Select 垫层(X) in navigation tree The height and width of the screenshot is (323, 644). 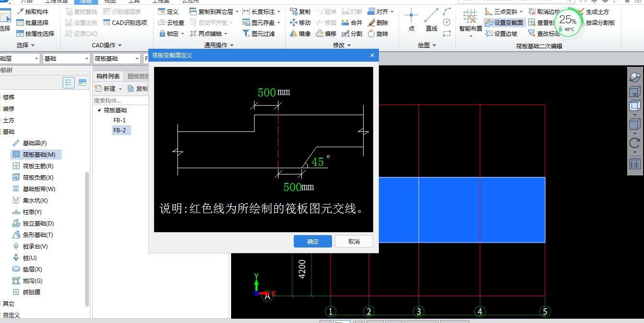27,269
